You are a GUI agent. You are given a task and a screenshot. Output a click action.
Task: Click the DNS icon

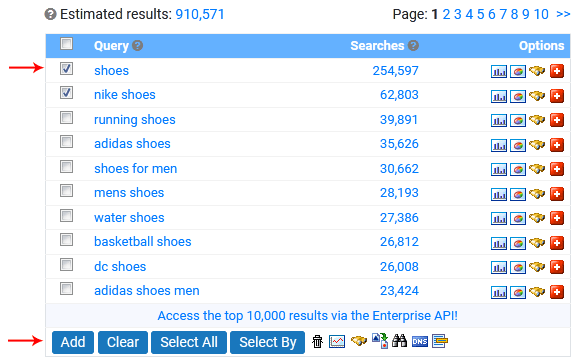(420, 341)
